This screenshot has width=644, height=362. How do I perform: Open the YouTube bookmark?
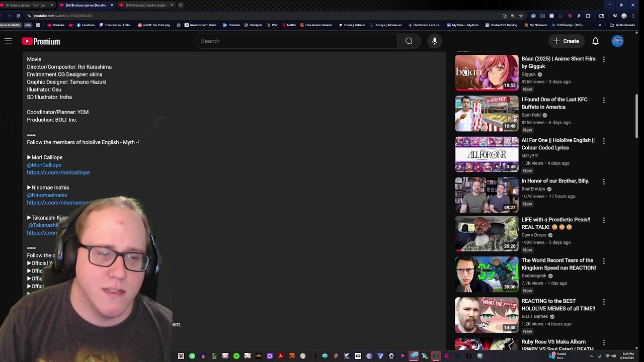(x=56, y=25)
